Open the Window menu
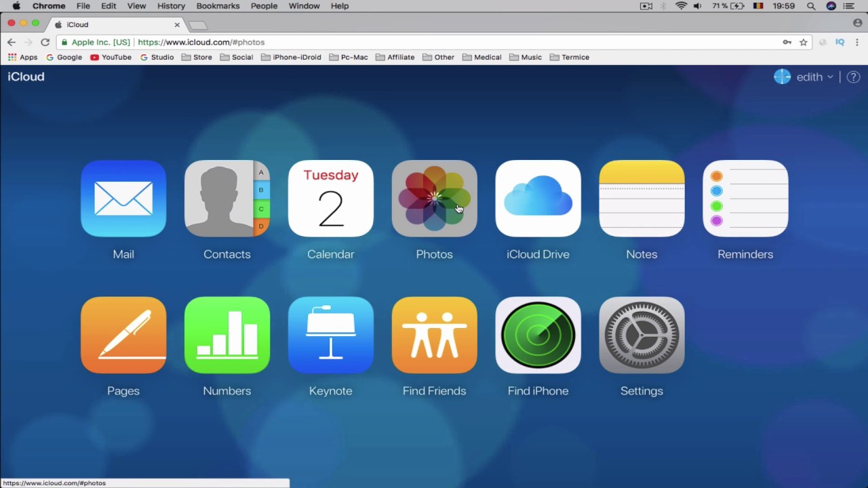This screenshot has width=868, height=488. click(304, 6)
